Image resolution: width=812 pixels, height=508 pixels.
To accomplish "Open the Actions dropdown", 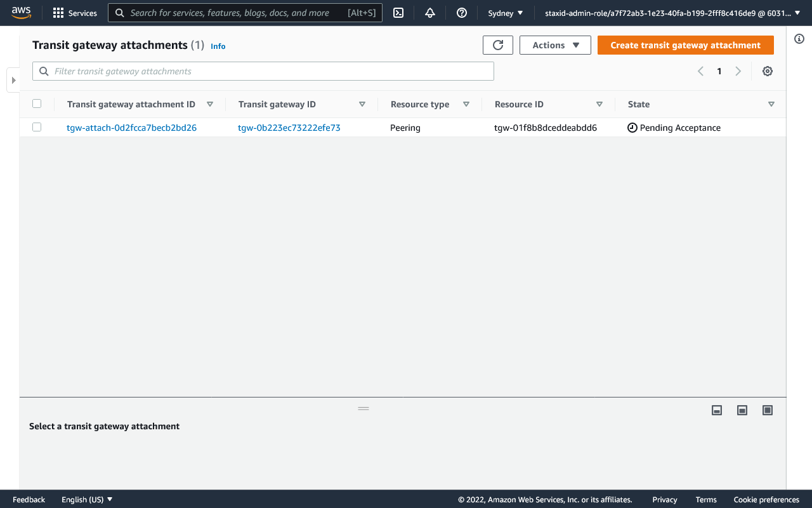I will (555, 45).
